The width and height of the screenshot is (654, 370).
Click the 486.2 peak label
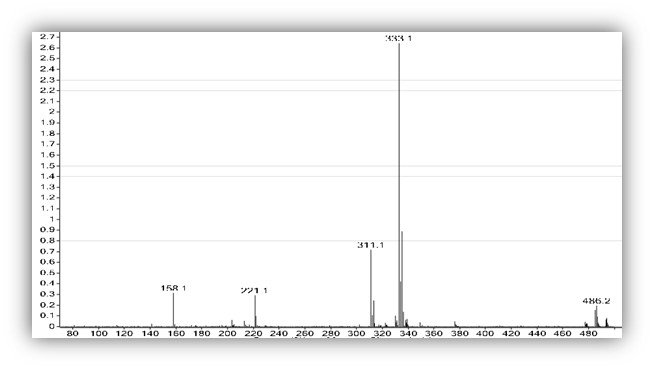pyautogui.click(x=596, y=301)
